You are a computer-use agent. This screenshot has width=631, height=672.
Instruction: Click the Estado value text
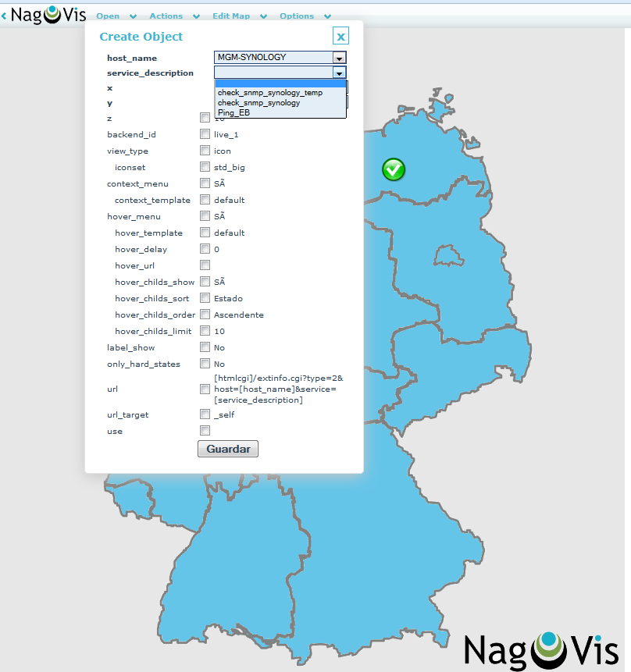[x=228, y=298]
